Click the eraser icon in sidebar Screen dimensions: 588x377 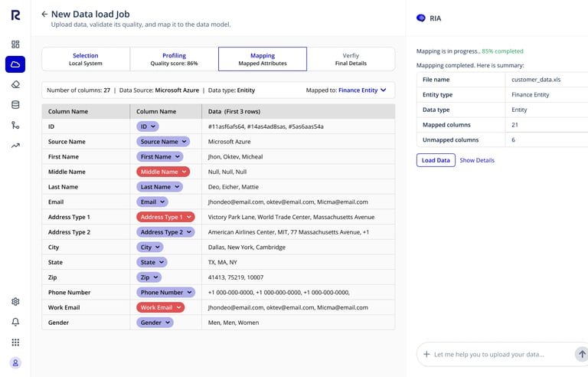click(15, 84)
